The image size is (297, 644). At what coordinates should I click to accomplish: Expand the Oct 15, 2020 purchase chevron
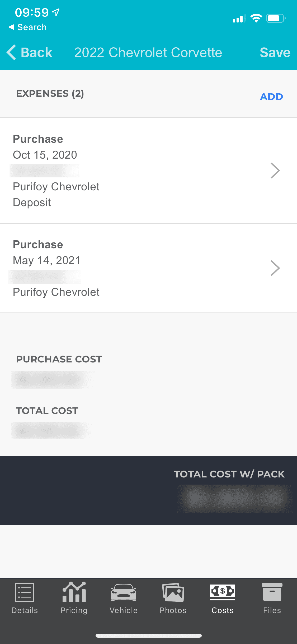[x=275, y=171]
